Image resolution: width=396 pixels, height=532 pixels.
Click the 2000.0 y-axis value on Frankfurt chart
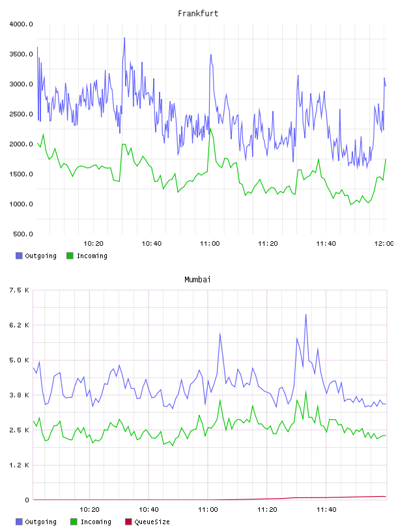(x=21, y=144)
